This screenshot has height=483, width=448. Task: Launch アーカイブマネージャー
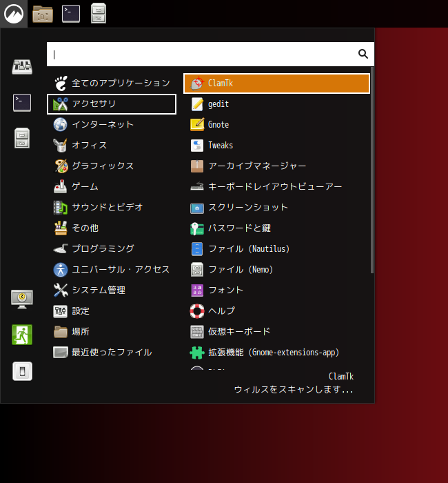point(276,166)
